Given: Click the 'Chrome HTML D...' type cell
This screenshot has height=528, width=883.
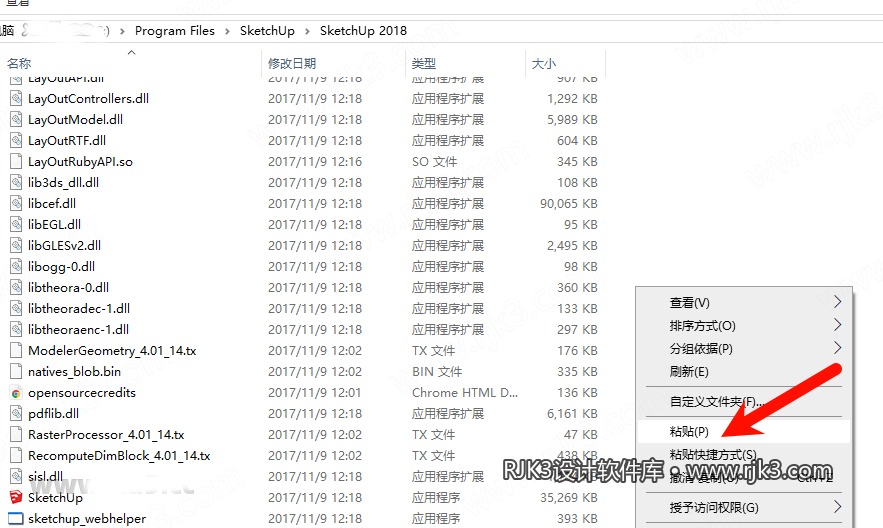Looking at the screenshot, I should coord(465,392).
